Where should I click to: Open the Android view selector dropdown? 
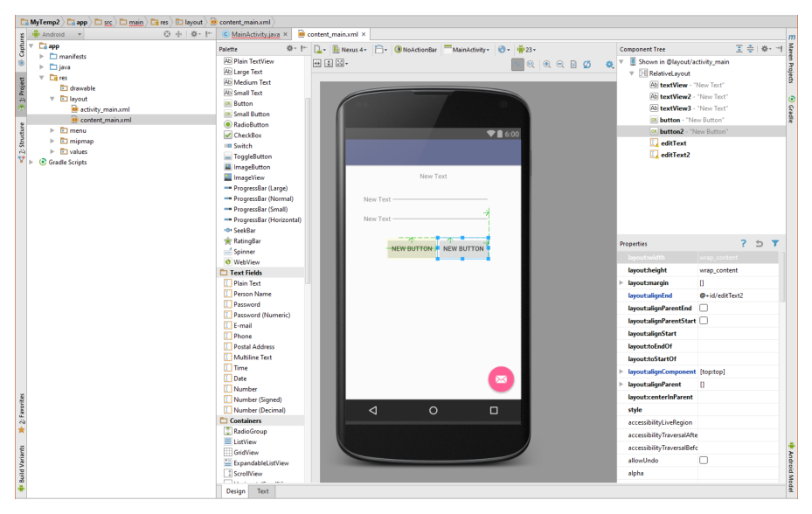pyautogui.click(x=57, y=34)
